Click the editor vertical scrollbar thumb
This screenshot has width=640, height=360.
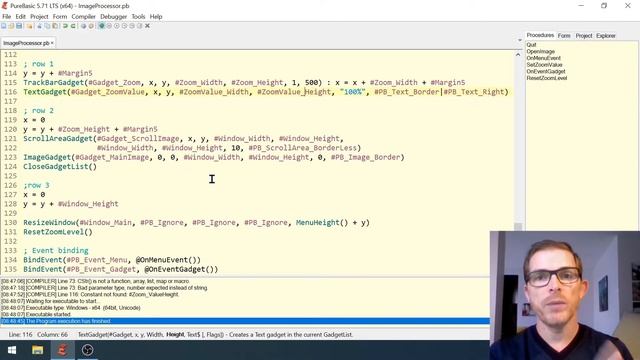pyautogui.click(x=518, y=227)
